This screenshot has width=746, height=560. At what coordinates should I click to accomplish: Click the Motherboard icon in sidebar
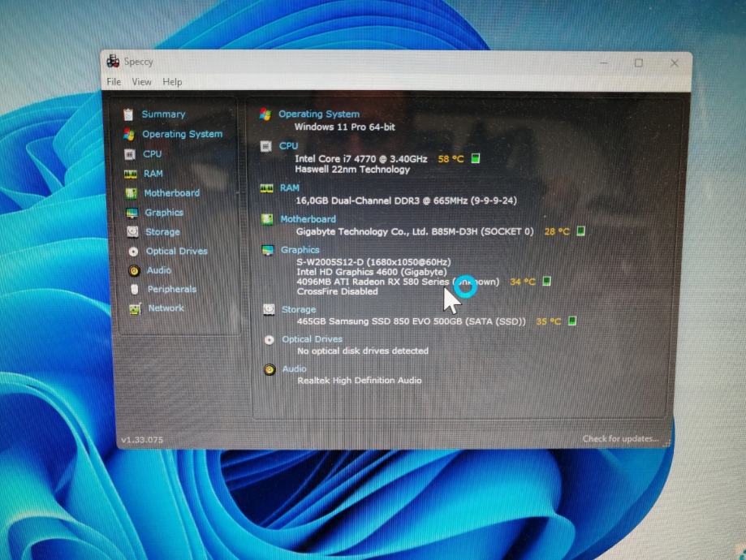coord(131,193)
